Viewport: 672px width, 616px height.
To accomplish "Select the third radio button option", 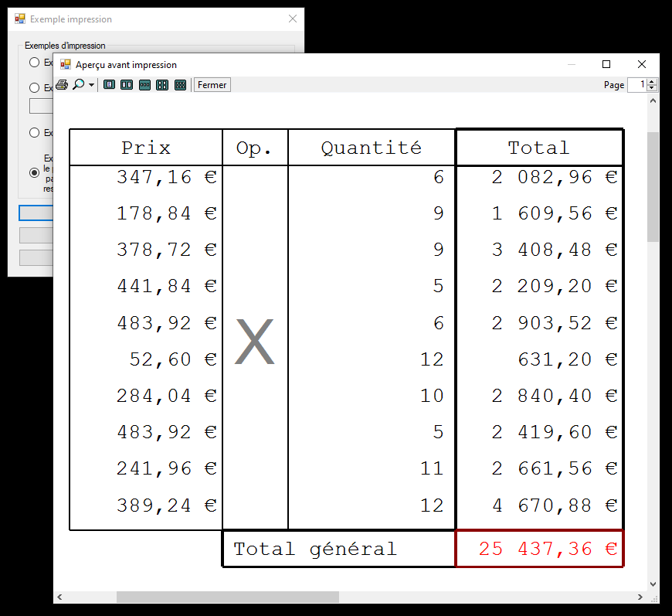I will [x=34, y=133].
